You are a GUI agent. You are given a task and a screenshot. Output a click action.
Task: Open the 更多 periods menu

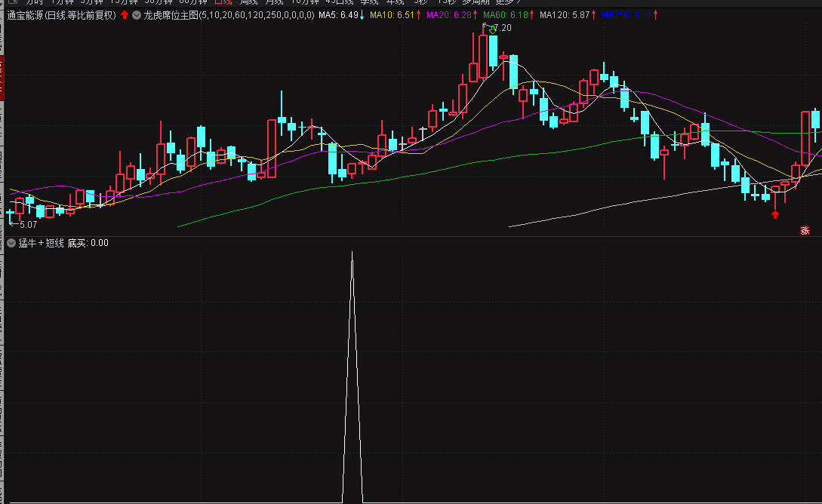(x=507, y=2)
